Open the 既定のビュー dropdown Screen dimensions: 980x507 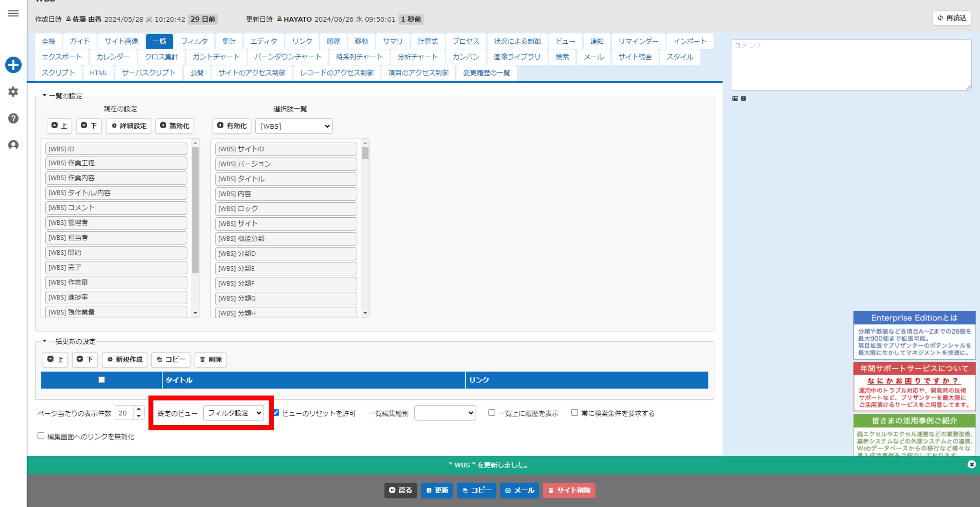234,413
